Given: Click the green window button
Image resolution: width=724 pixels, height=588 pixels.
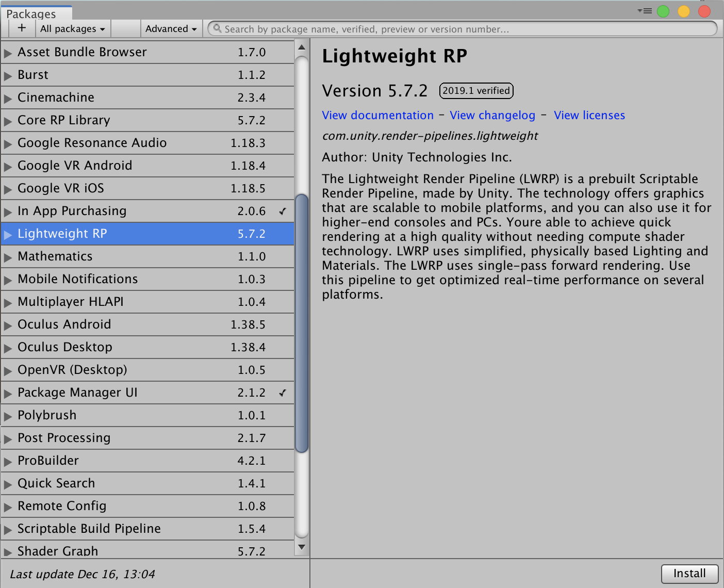Looking at the screenshot, I should (x=663, y=11).
